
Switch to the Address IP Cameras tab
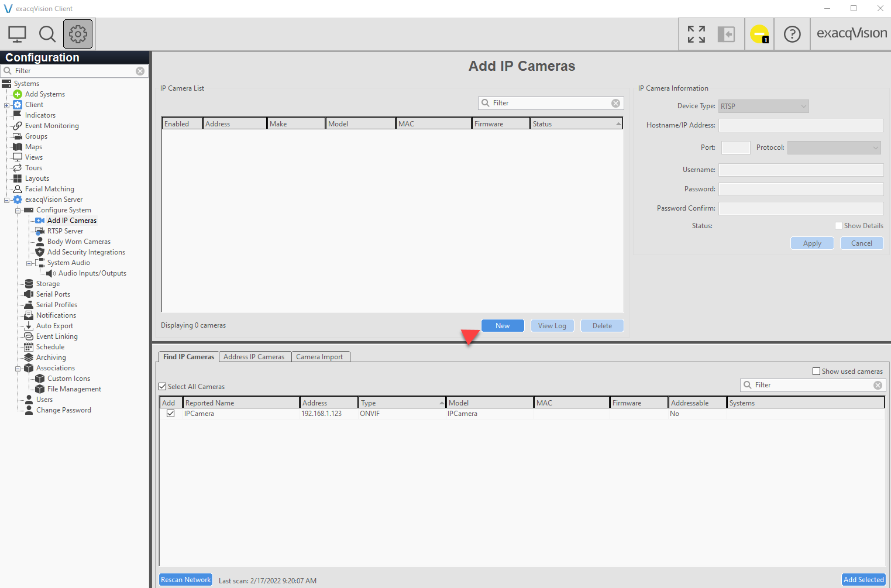tap(254, 357)
